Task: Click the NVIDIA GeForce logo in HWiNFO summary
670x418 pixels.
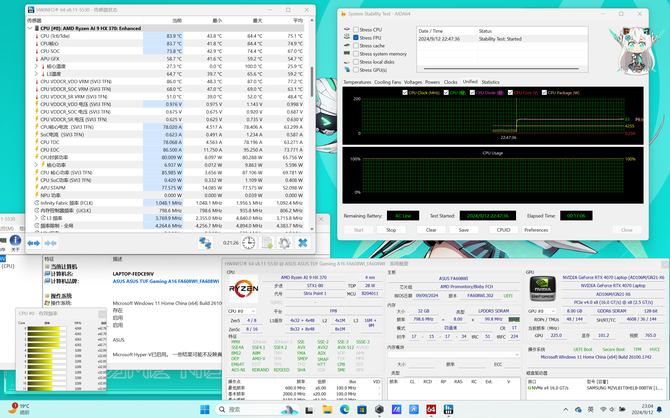Action: tap(543, 288)
